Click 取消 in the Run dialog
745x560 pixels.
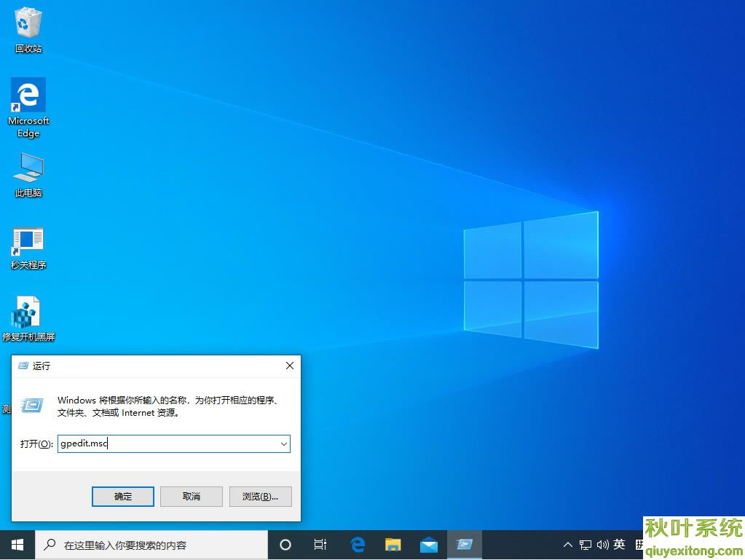[x=192, y=497]
